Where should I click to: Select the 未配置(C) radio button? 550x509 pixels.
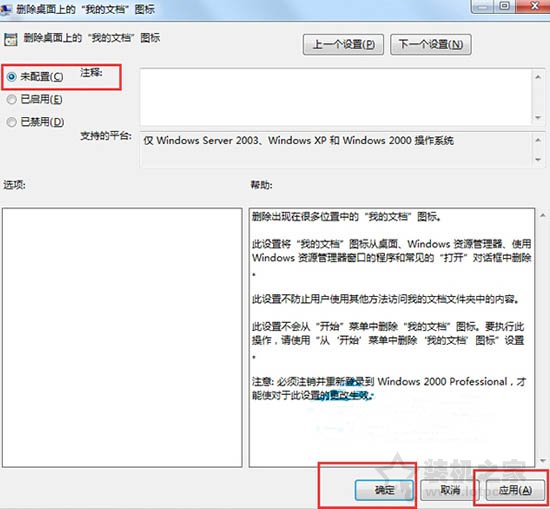click(12, 76)
